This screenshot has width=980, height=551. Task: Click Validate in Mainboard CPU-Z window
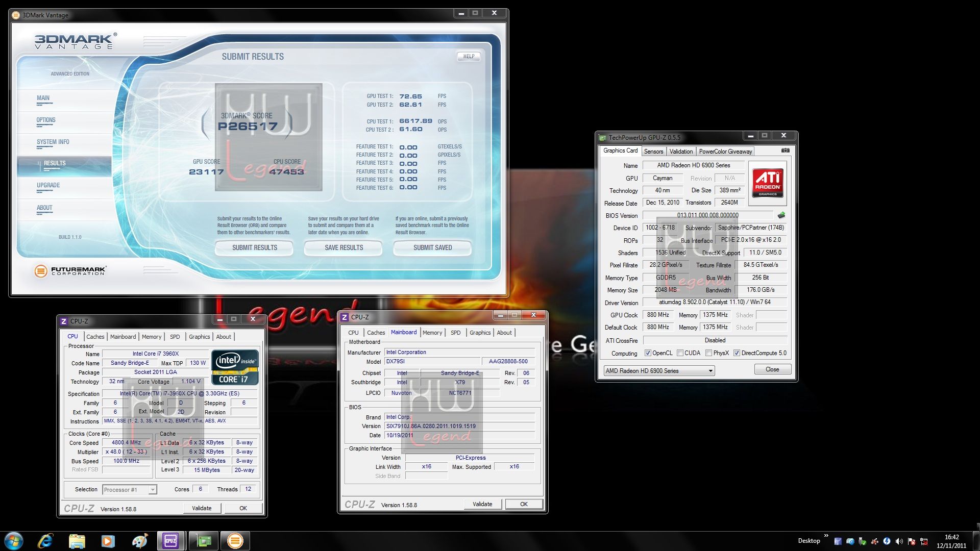click(x=482, y=504)
